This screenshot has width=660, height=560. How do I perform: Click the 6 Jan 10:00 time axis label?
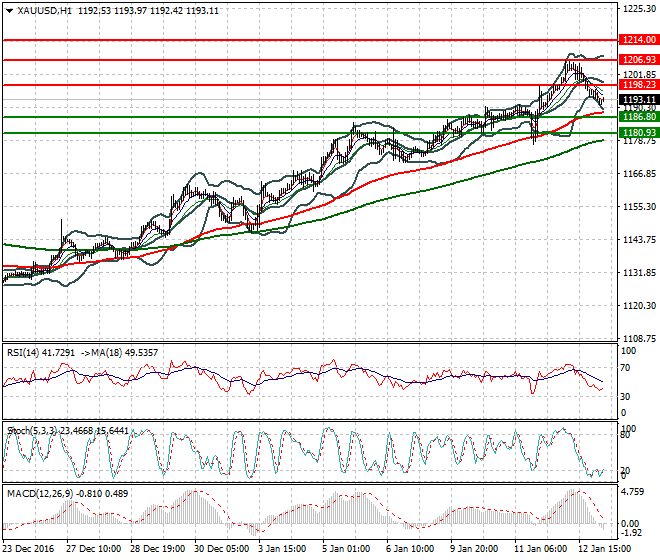tap(410, 549)
